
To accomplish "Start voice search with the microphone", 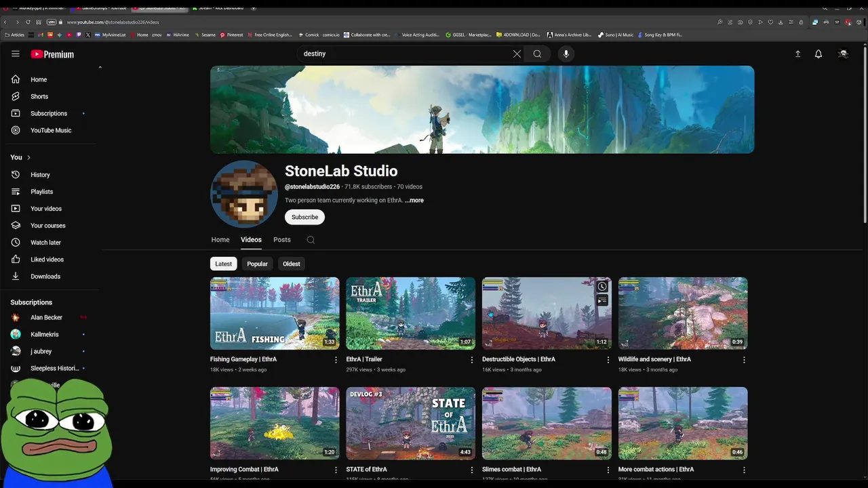I will 566,54.
